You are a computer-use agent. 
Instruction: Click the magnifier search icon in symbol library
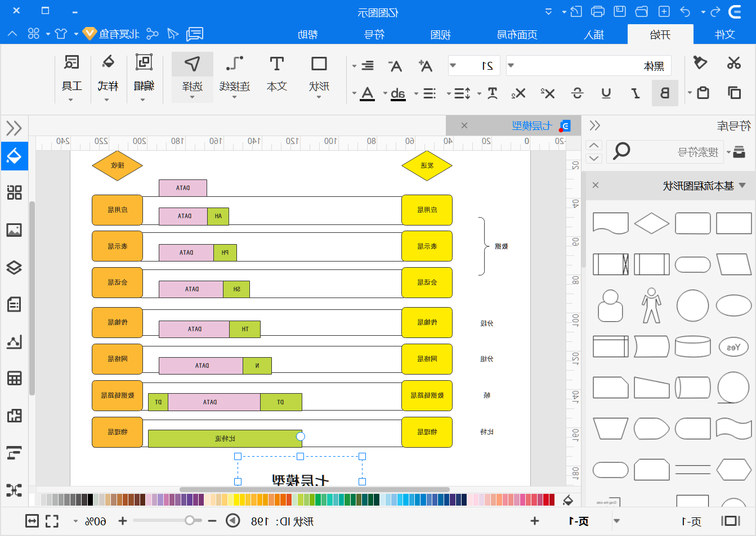pos(621,151)
